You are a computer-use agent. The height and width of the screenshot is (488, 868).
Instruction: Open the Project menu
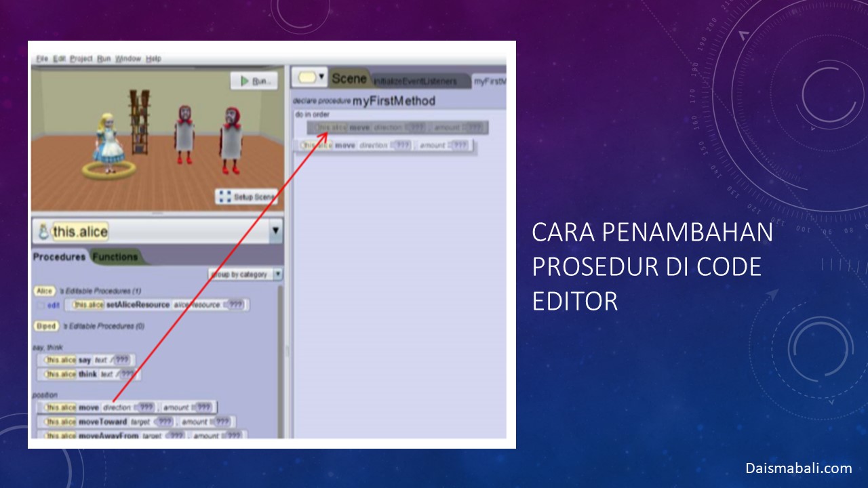pyautogui.click(x=81, y=59)
